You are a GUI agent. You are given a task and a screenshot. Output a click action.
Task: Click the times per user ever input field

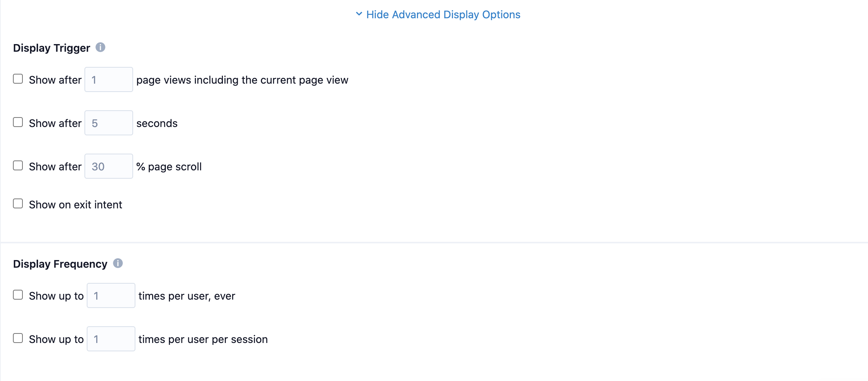(x=111, y=295)
